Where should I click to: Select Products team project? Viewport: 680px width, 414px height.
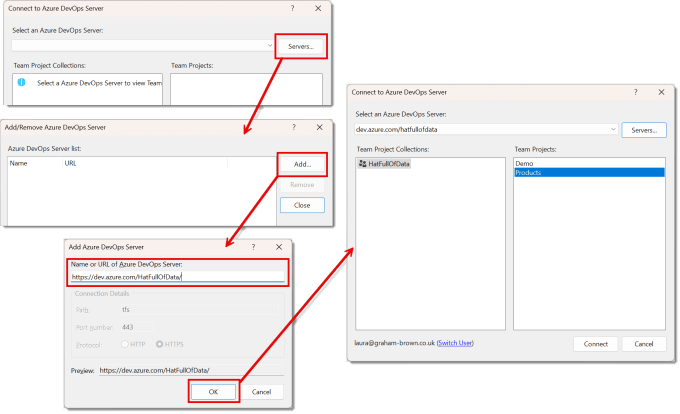(x=589, y=173)
